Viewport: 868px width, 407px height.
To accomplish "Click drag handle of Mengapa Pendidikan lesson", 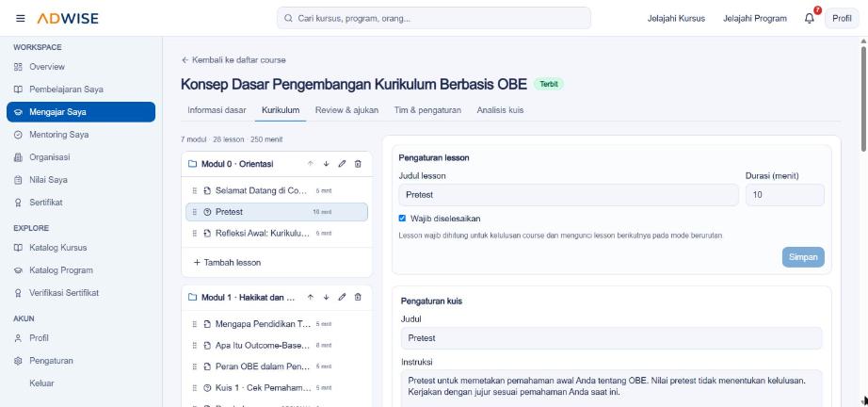I will [x=194, y=324].
